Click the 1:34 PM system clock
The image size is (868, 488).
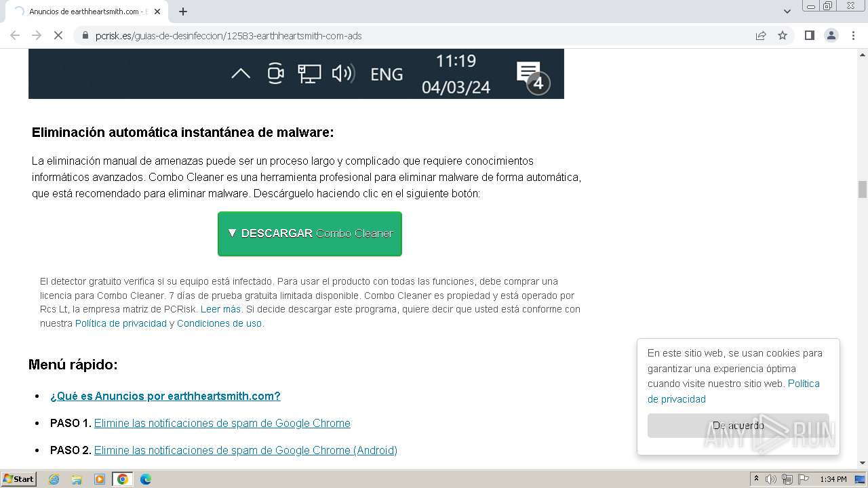833,479
